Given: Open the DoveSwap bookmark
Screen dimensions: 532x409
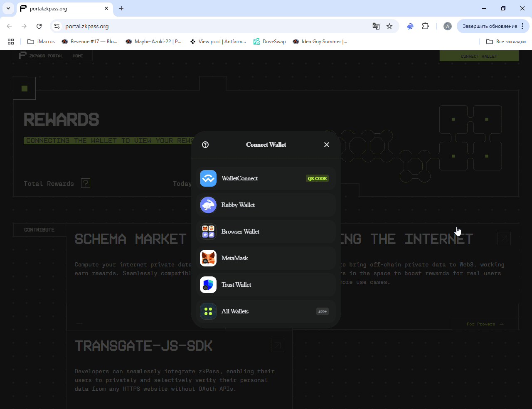Looking at the screenshot, I should coord(270,42).
